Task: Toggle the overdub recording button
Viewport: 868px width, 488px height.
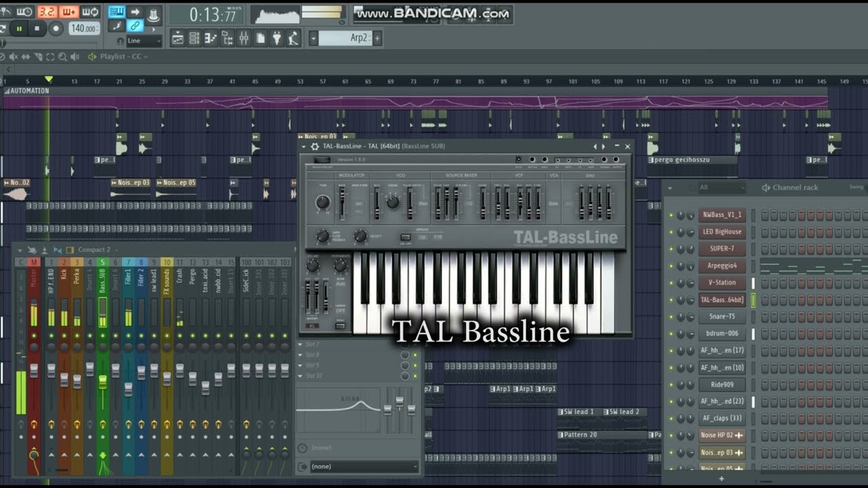Action: pyautogui.click(x=69, y=12)
